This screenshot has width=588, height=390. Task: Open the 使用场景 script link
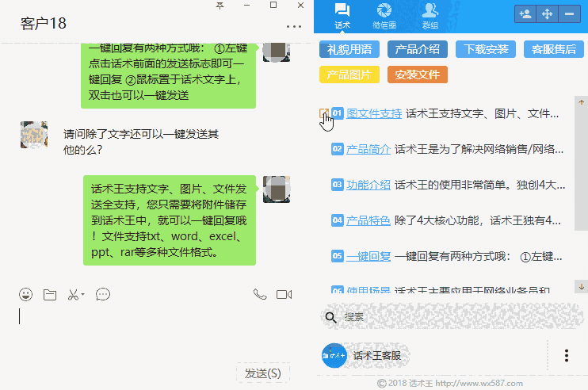[x=368, y=290]
